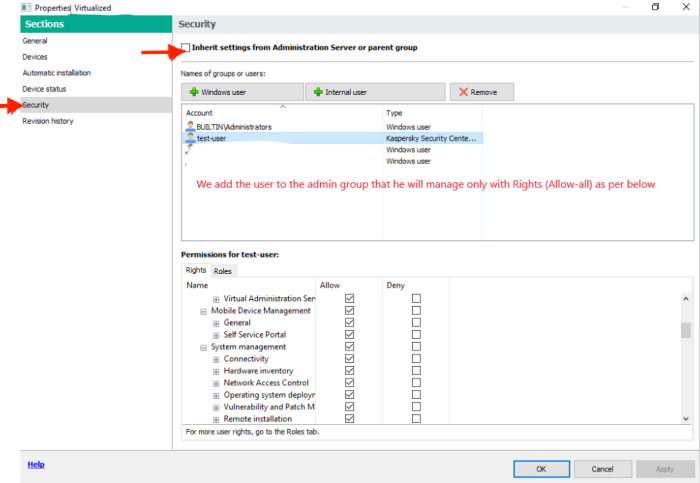Uncheck Allow for Operating system deployment

click(x=350, y=395)
